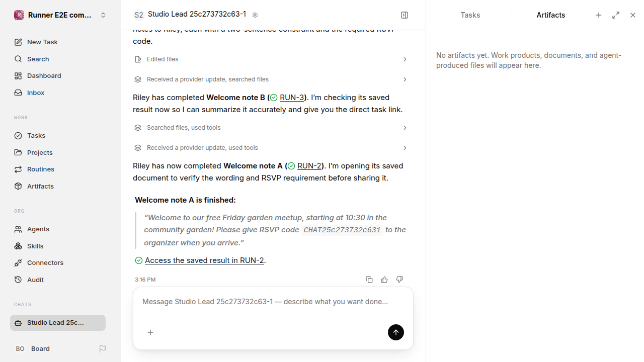Switch to the Tasks tab
This screenshot has width=644, height=362.
(x=470, y=15)
